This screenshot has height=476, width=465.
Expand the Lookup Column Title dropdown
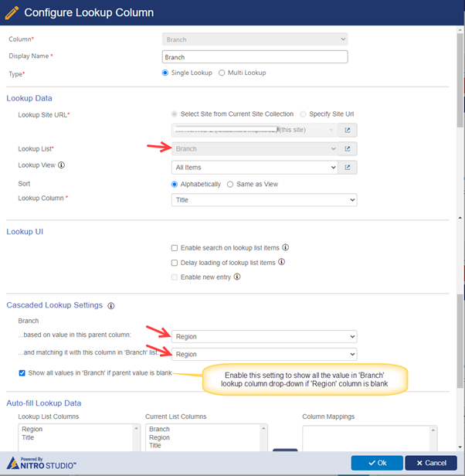(263, 199)
